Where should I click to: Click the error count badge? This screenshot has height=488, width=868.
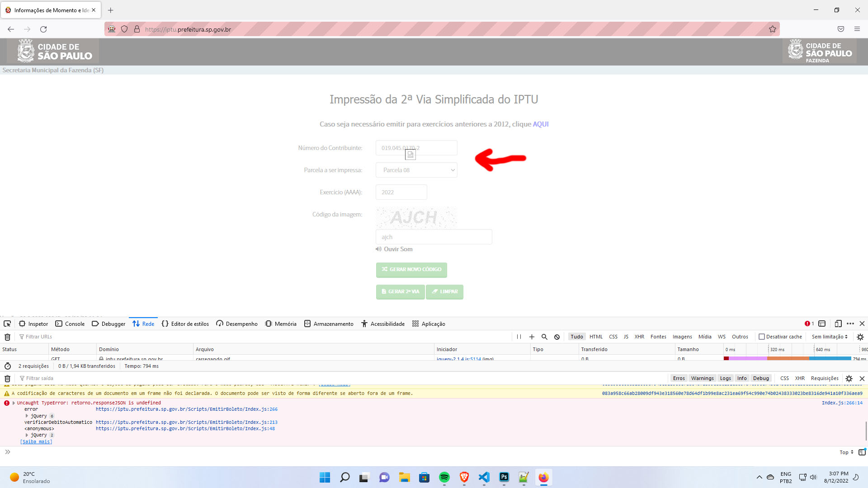(x=809, y=324)
